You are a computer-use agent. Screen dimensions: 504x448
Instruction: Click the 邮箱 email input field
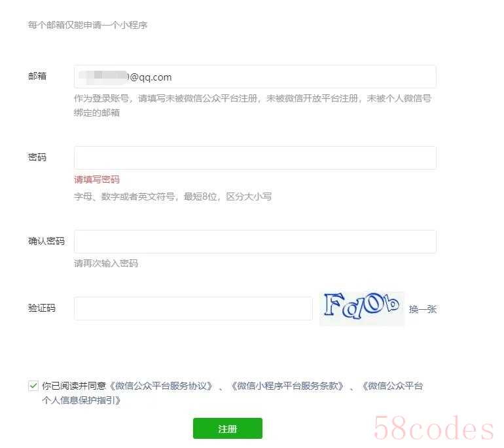[255, 77]
